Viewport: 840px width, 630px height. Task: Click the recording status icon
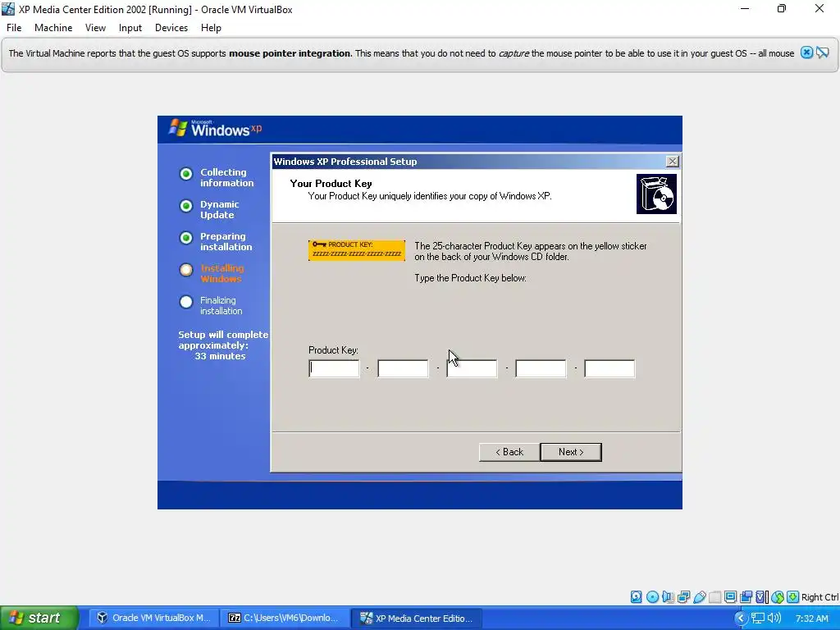tap(746, 597)
